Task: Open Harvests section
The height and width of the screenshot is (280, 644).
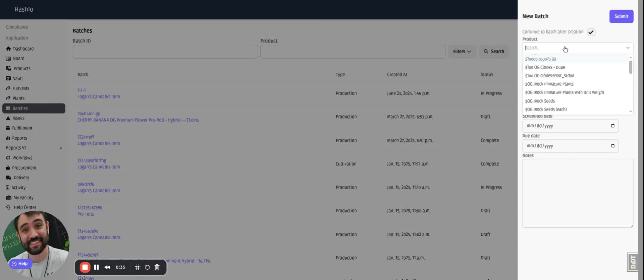Action: pyautogui.click(x=17, y=88)
